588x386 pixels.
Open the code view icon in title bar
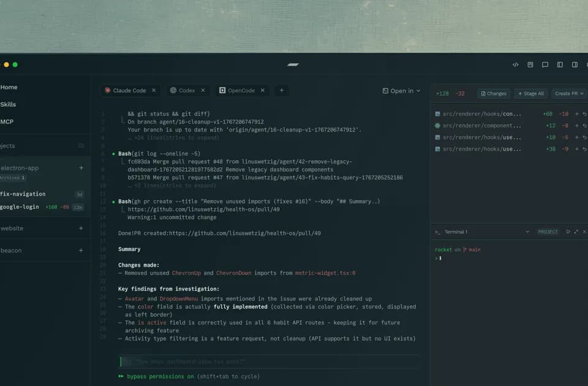pos(516,64)
